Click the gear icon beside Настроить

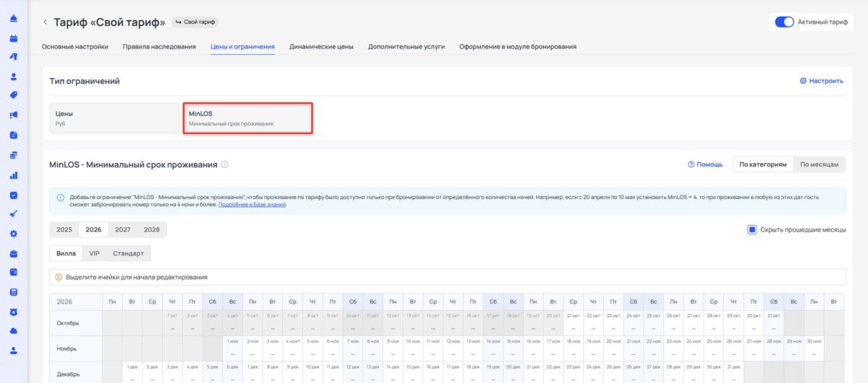[803, 81]
